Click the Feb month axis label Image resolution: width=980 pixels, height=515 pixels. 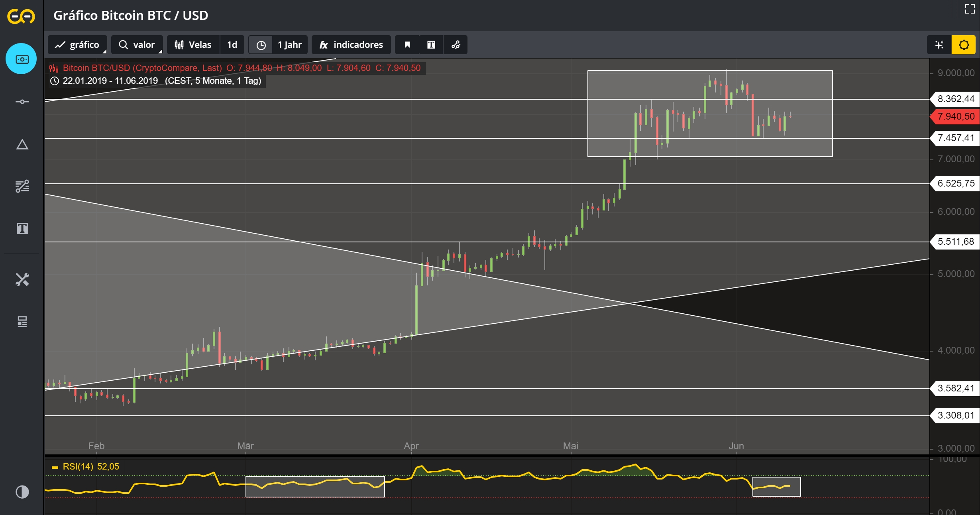(x=96, y=446)
